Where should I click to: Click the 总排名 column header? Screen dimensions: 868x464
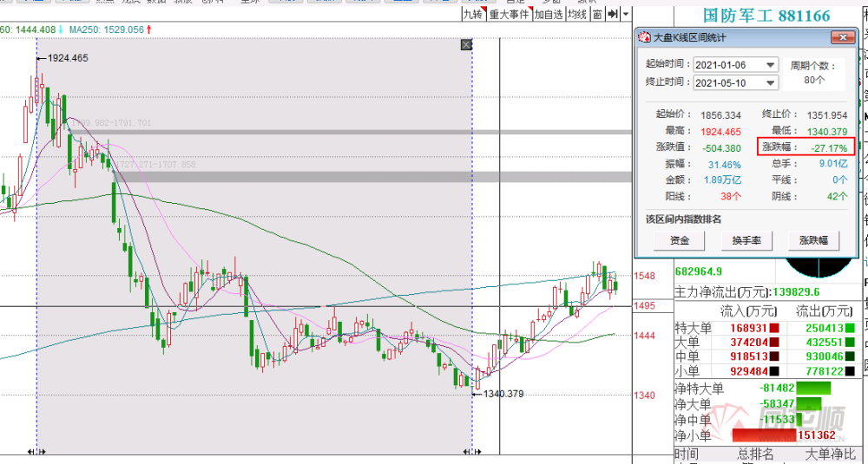pos(755,454)
